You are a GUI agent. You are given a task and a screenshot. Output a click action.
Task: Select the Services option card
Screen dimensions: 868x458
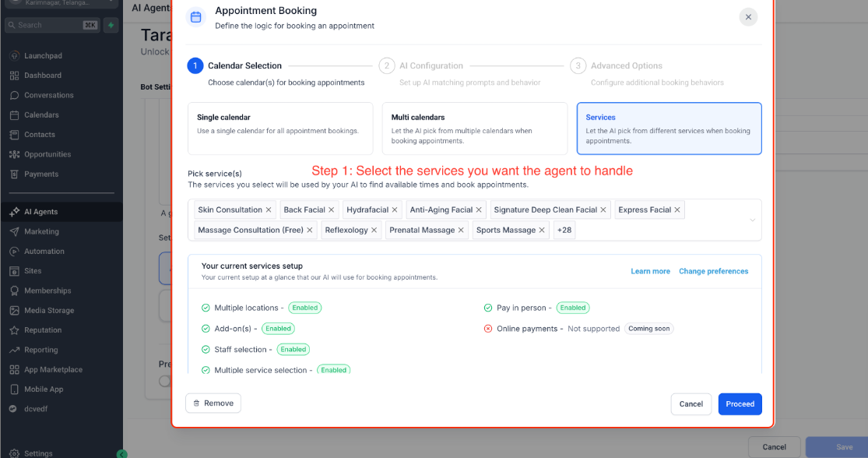point(669,129)
